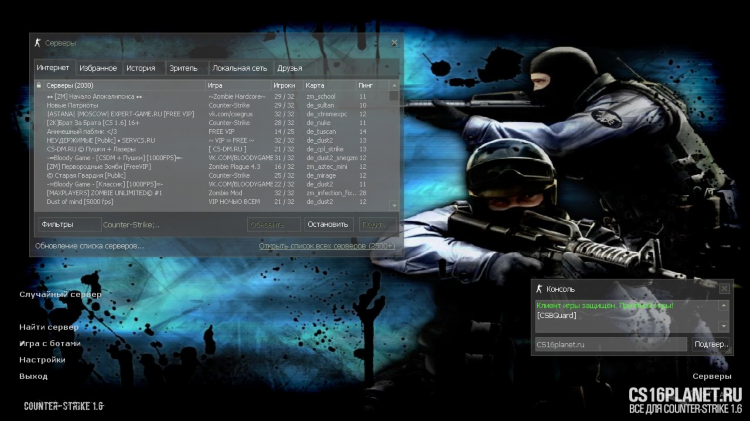
Task: Start Игра с ботами
Action: pos(50,343)
